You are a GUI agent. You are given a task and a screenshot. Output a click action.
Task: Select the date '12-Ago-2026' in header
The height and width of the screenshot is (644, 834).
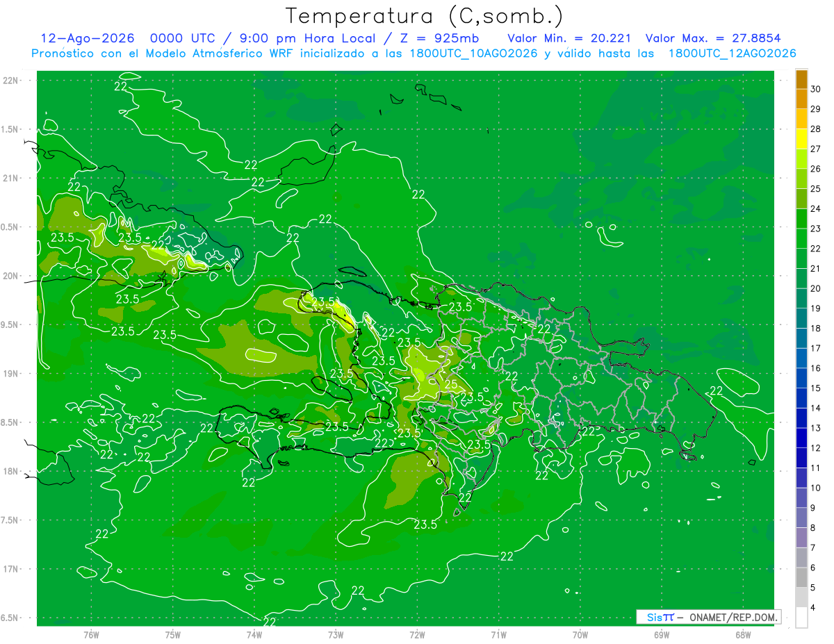88,38
